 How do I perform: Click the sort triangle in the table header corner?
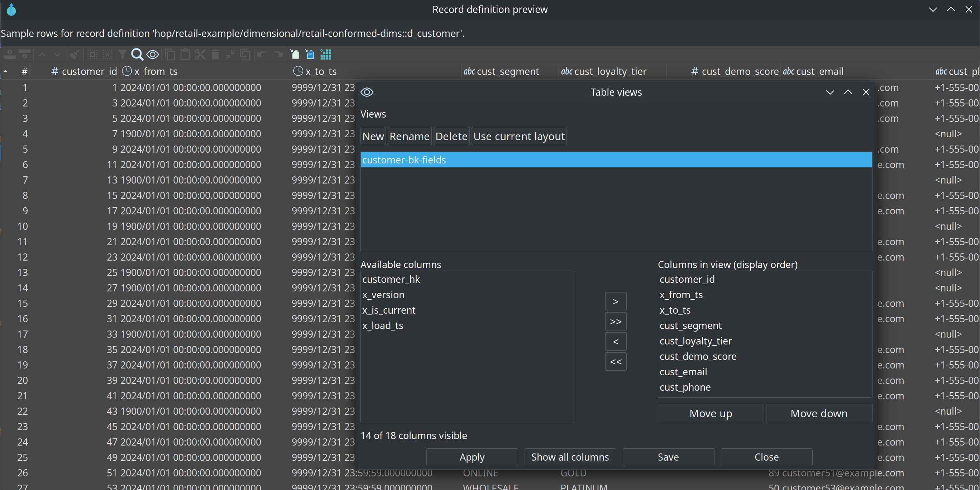[5, 71]
